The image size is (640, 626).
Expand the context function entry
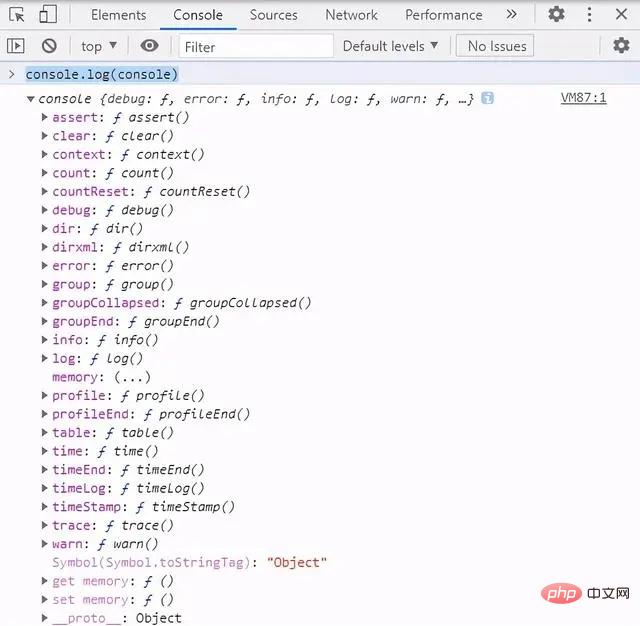coord(44,155)
